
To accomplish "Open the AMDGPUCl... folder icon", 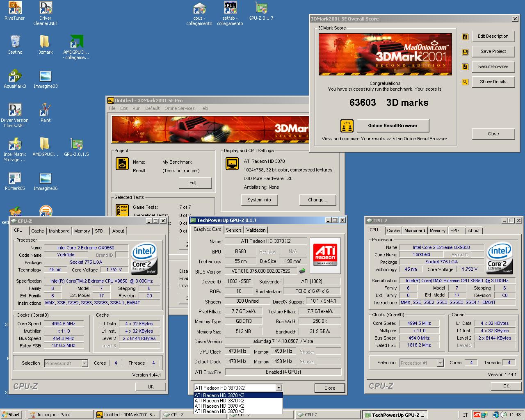I will [45, 144].
